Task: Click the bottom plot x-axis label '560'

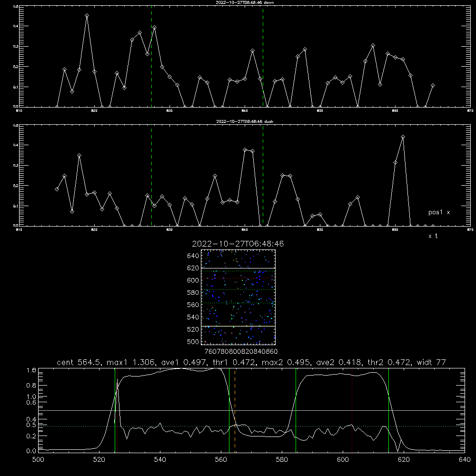Action: click(x=221, y=460)
